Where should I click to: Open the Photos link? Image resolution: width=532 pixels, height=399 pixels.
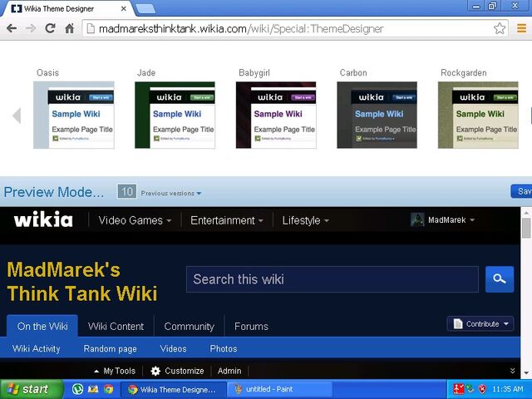[x=224, y=348]
